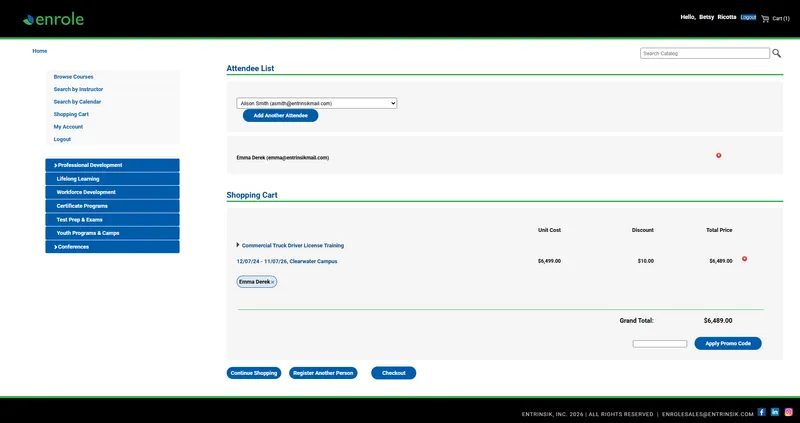The width and height of the screenshot is (800, 423).
Task: Open the Instagram icon in footer
Action: 788,412
